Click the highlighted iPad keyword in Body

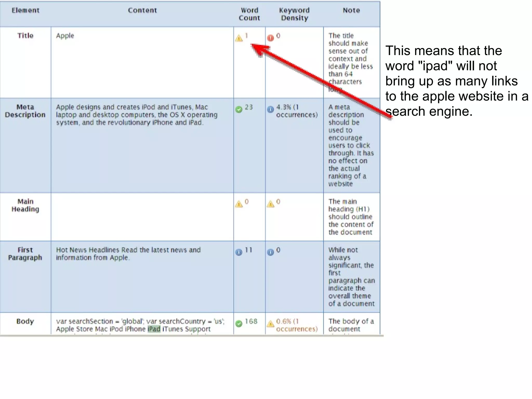154,329
